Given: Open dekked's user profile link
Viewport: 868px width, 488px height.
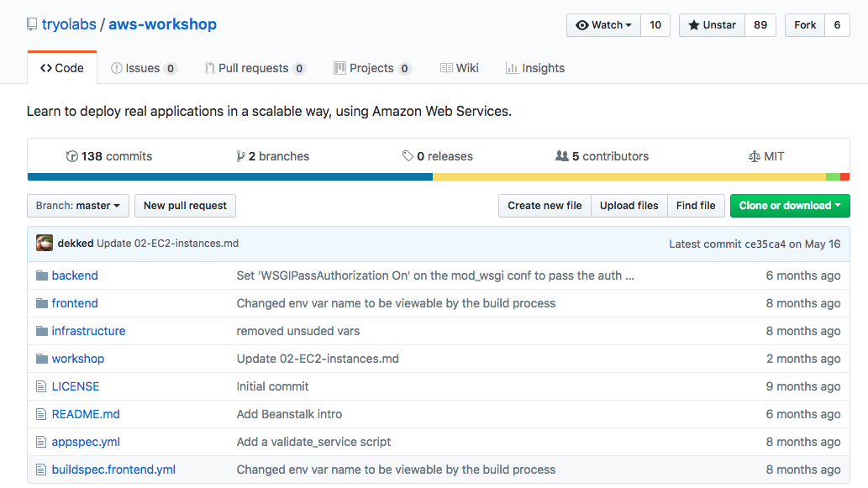Looking at the screenshot, I should click(76, 244).
